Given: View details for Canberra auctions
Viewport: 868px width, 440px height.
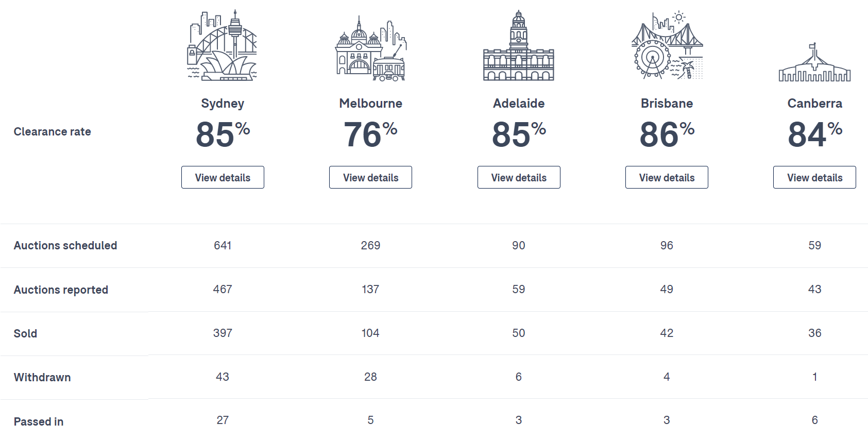Looking at the screenshot, I should click(814, 177).
